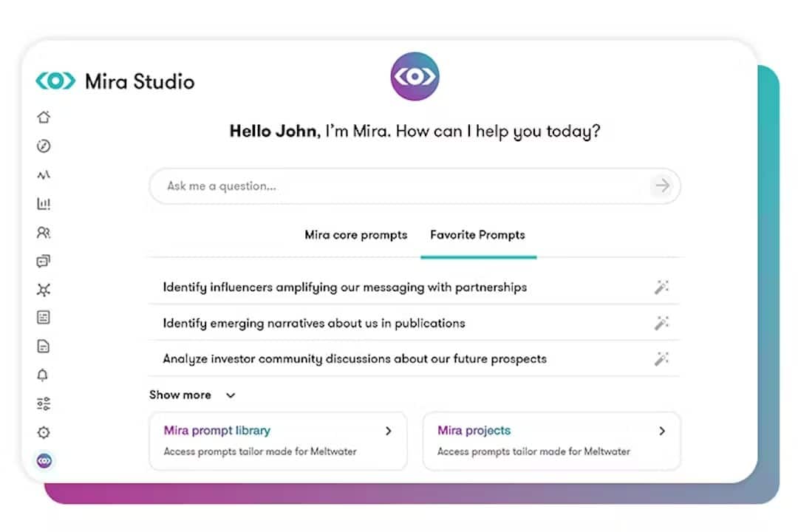Expand the Show more prompts list

pyautogui.click(x=192, y=395)
